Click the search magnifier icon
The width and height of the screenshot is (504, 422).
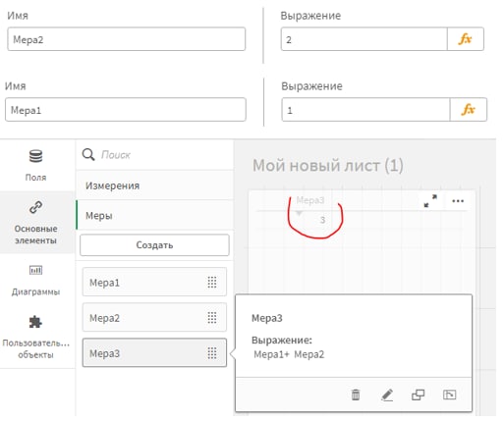pos(88,154)
